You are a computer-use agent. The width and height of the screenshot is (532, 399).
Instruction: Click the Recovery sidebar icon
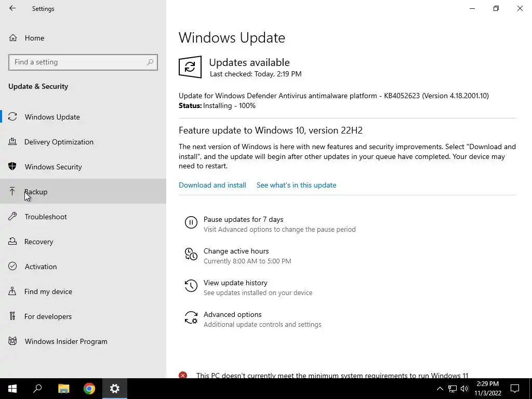coord(12,241)
